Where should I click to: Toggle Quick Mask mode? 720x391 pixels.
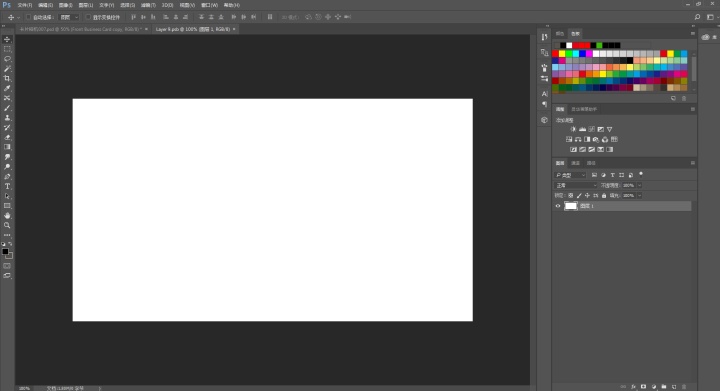point(7,266)
